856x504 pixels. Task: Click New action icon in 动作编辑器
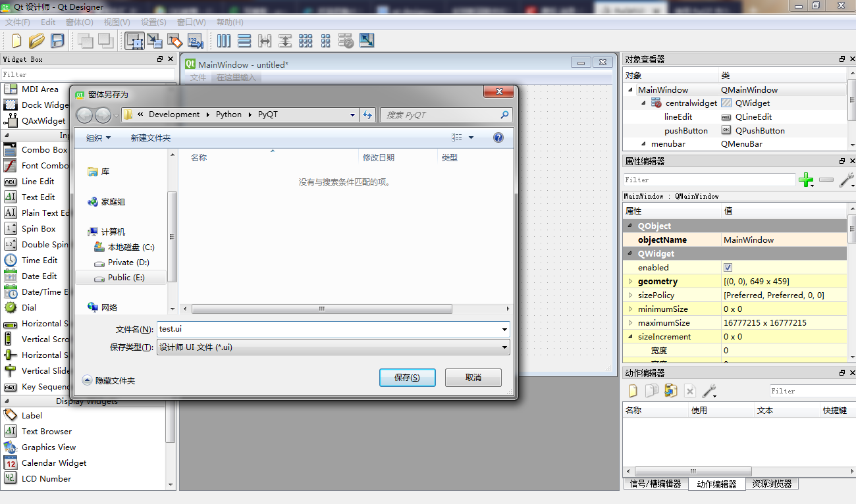[x=633, y=391]
